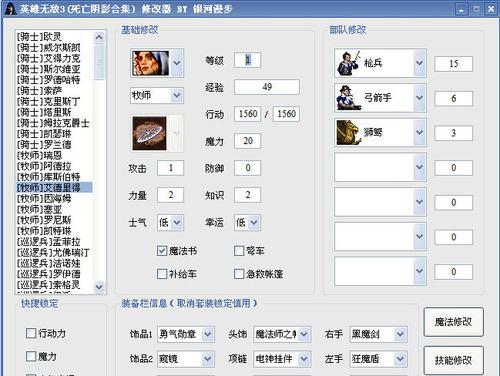Check the 急救帐篷 first aid tent checkbox
Viewport: 500px width, 376px height.
pos(239,274)
